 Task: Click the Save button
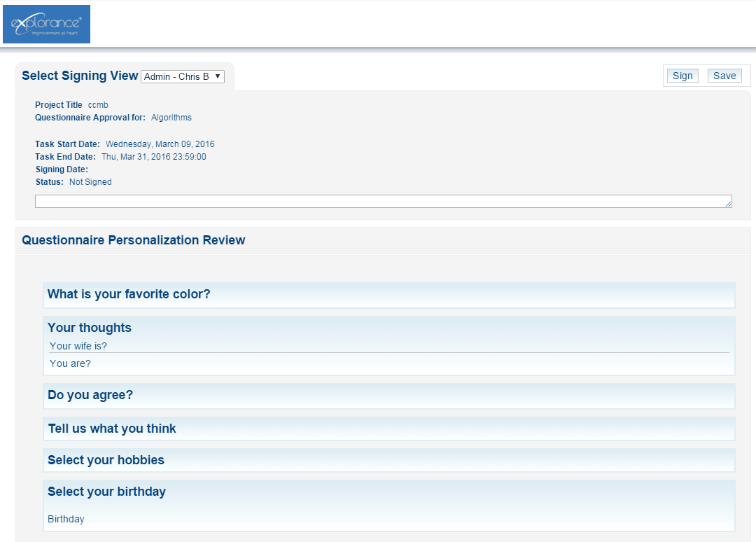pos(724,75)
